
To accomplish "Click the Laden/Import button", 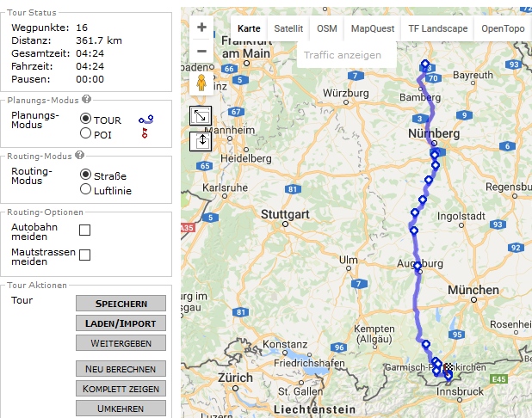I will tap(120, 323).
